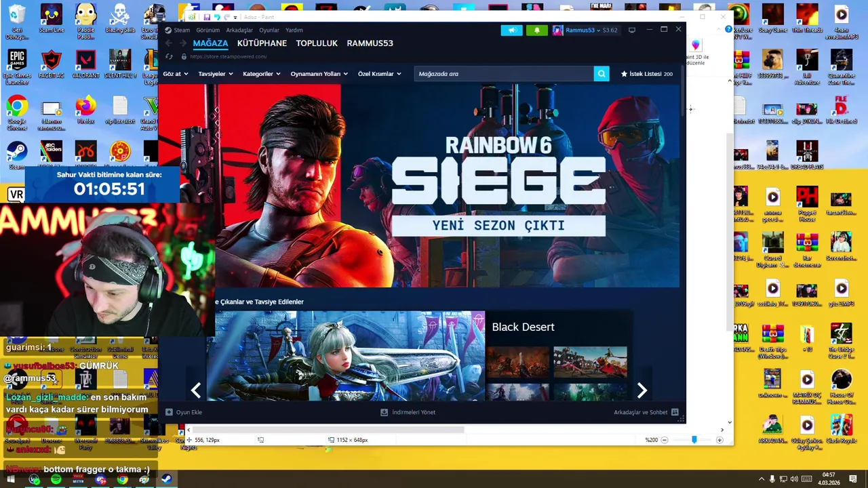Open the RAMMUS53 profile tab
The image size is (868, 488).
tap(370, 43)
